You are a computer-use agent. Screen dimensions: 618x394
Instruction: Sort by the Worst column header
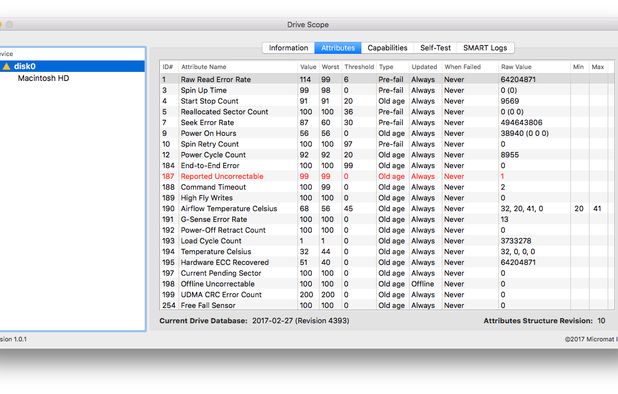tap(330, 67)
